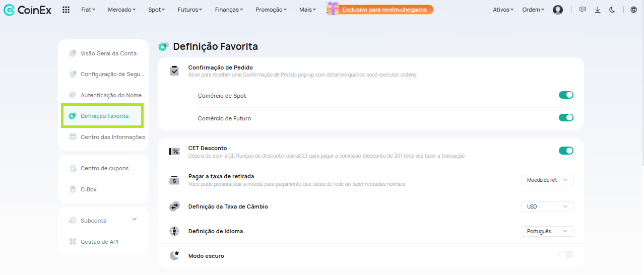
Task: Go to CoinEx home via logo
Action: 28,10
